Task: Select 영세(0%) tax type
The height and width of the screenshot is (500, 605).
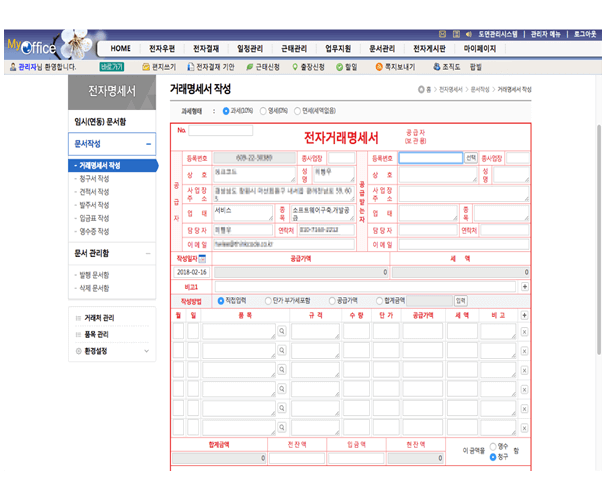Action: [x=263, y=111]
